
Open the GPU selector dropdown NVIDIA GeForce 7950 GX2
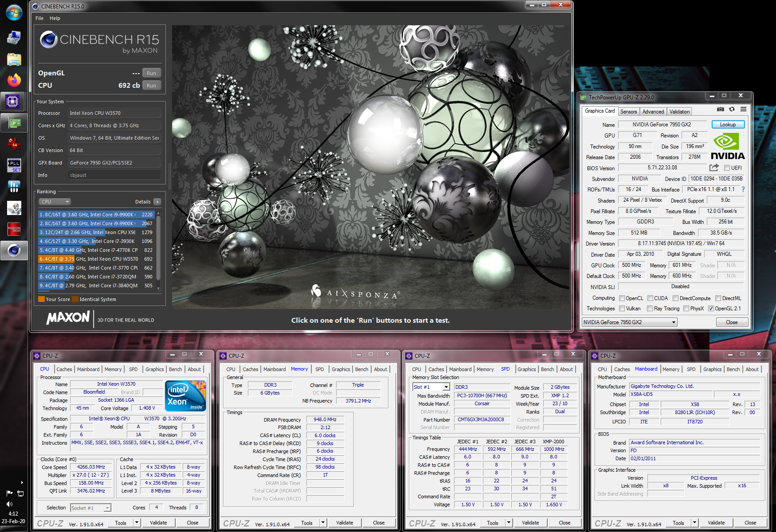629,322
